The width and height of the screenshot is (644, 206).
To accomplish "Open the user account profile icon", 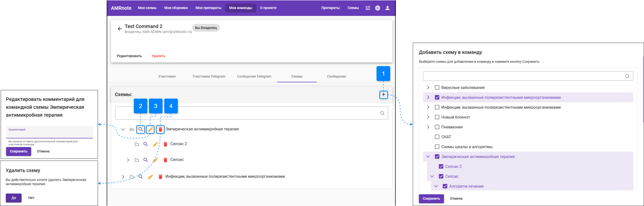I will [x=387, y=8].
